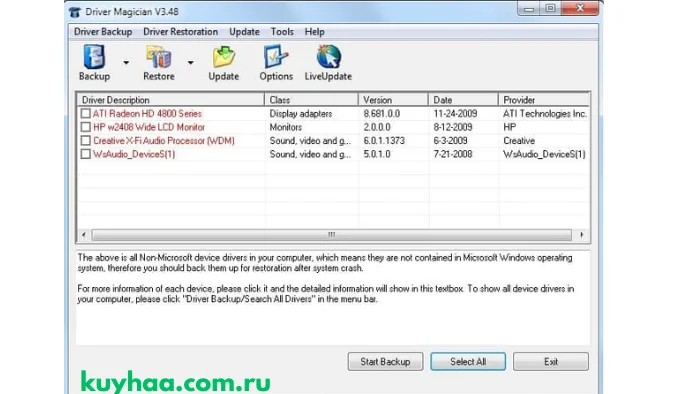Click the date 7-21-2008 cell
The height and width of the screenshot is (394, 700).
point(453,154)
